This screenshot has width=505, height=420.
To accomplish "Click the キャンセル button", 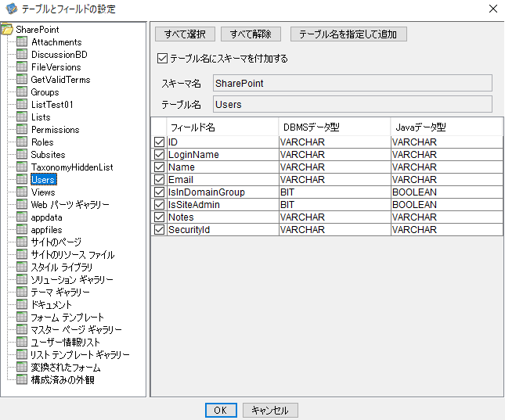I will coord(270,410).
